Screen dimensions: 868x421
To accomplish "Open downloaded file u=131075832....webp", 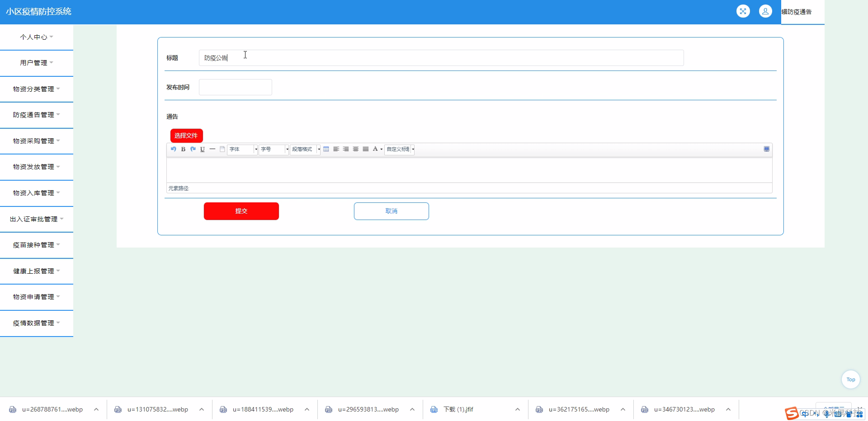I will pyautogui.click(x=158, y=409).
